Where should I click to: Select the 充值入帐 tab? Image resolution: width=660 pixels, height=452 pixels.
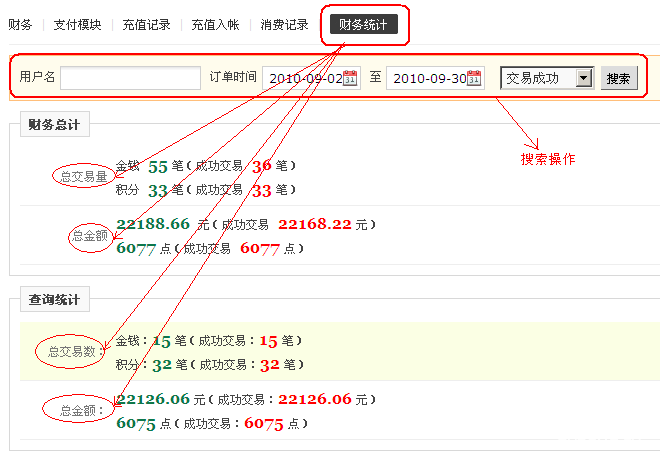pos(215,25)
